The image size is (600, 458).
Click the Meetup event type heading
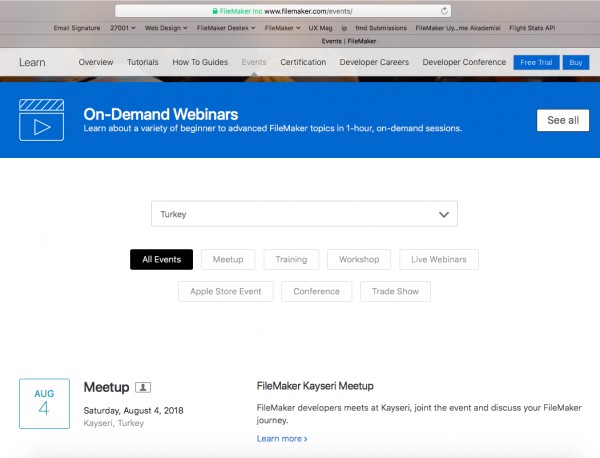[x=106, y=387]
